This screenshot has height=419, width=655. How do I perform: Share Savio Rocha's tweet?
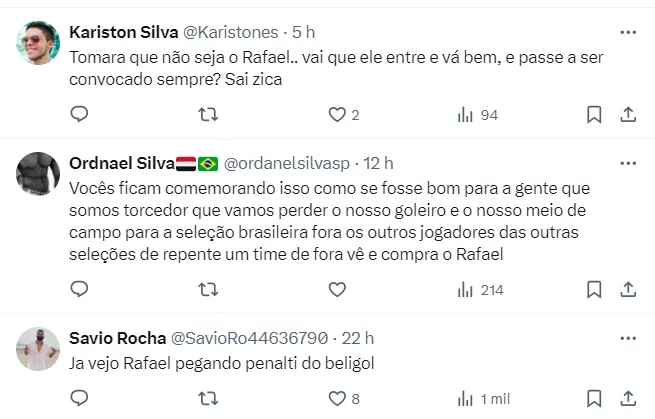coord(628,399)
